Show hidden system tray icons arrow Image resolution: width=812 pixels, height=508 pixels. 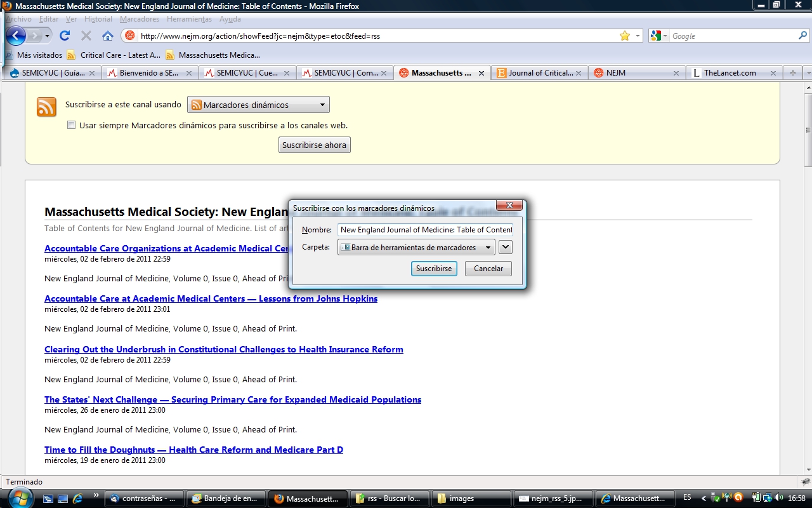click(x=704, y=498)
